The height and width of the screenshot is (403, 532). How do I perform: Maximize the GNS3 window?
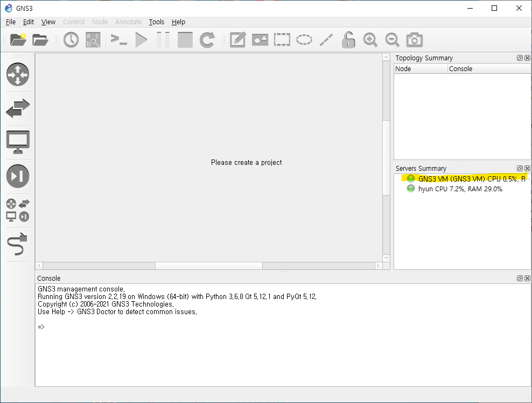click(x=494, y=8)
